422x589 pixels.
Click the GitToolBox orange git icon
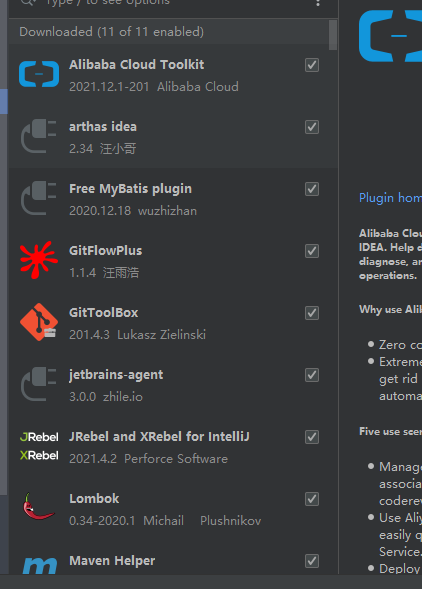point(39,322)
